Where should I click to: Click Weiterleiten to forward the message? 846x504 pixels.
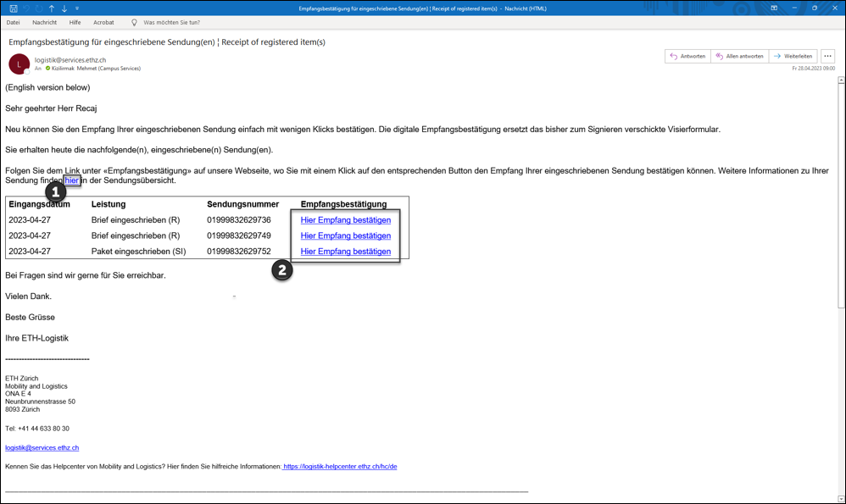pos(793,56)
